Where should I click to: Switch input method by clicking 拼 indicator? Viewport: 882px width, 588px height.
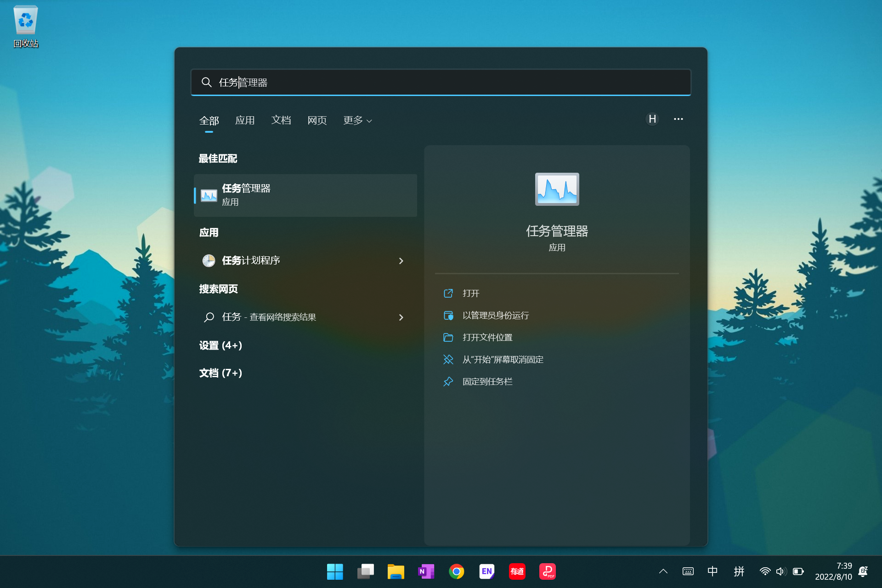click(739, 571)
